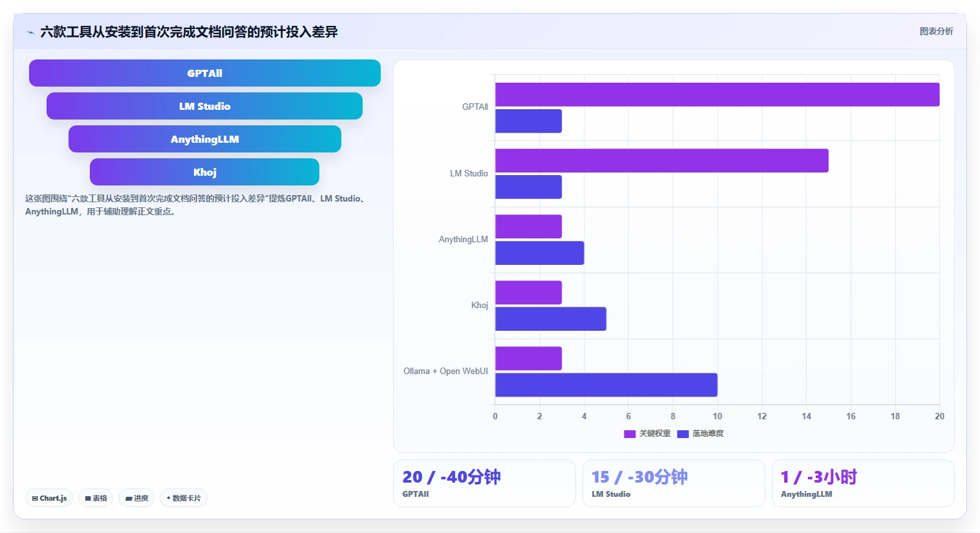The width and height of the screenshot is (980, 533).
Task: Click the blue Khoj chart bar
Action: tap(550, 319)
